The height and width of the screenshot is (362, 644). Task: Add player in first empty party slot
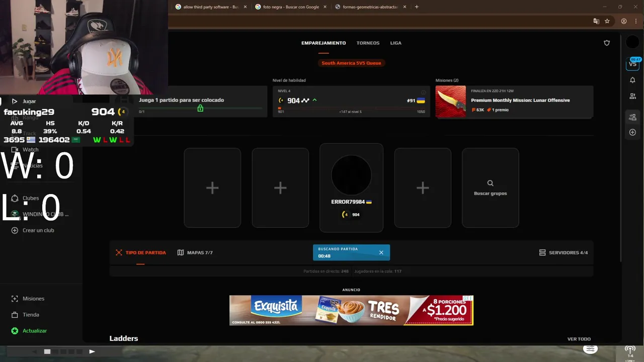click(212, 188)
